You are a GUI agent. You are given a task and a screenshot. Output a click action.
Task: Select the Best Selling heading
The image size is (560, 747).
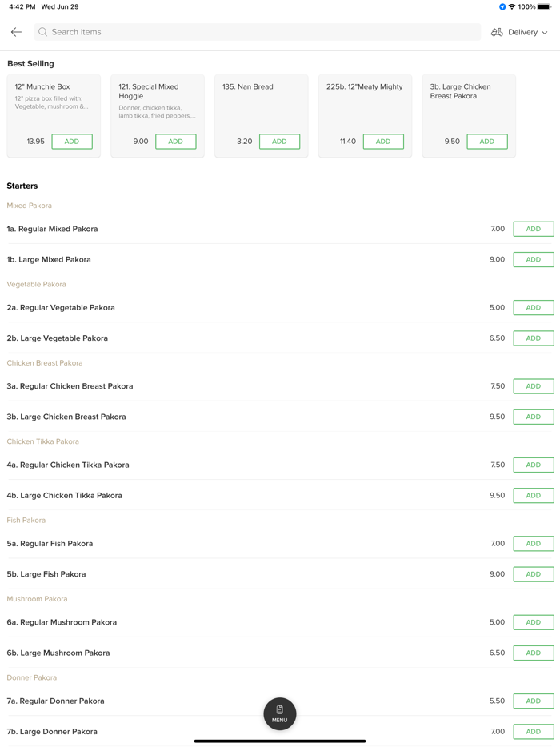30,64
